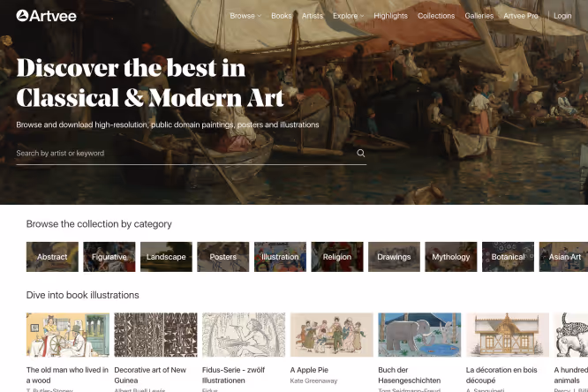Open the Books menu item
Image resolution: width=588 pixels, height=392 pixels.
tap(282, 16)
